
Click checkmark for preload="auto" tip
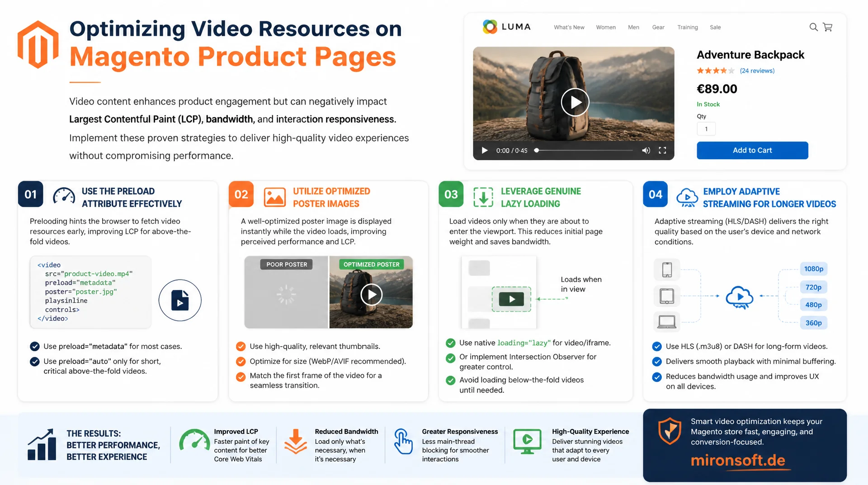point(35,361)
